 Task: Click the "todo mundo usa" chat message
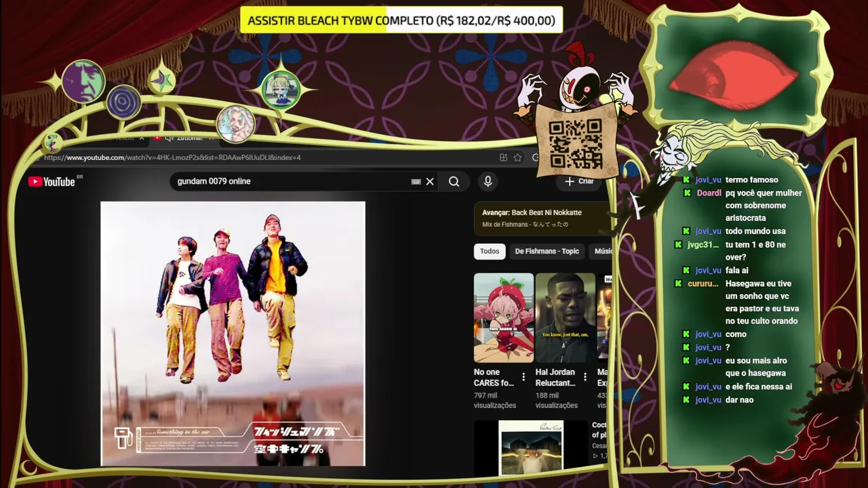point(755,231)
